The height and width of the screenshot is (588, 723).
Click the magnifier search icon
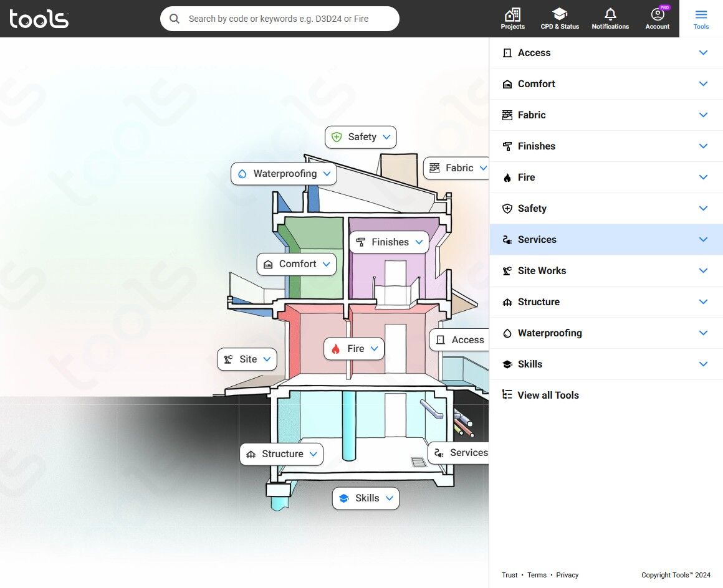pyautogui.click(x=175, y=19)
